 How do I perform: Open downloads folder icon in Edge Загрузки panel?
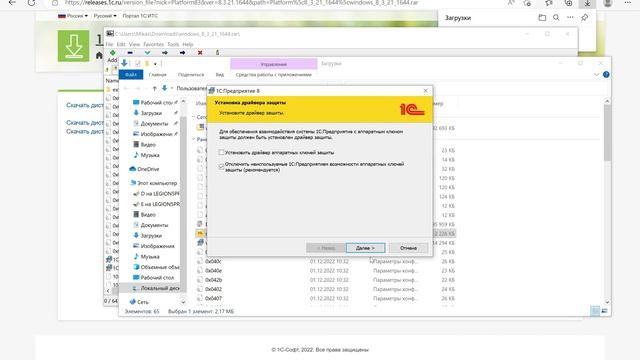coord(542,18)
